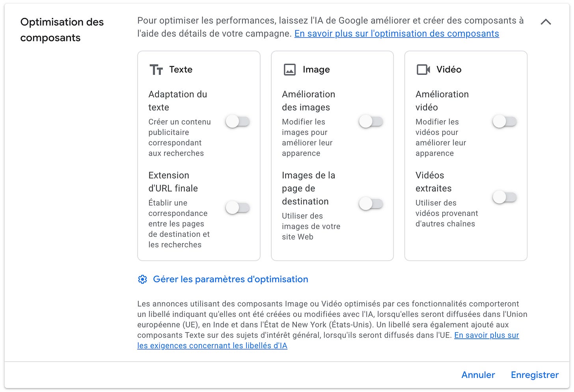Open Gérer les paramètres d'optimisation
The width and height of the screenshot is (574, 392).
click(231, 279)
